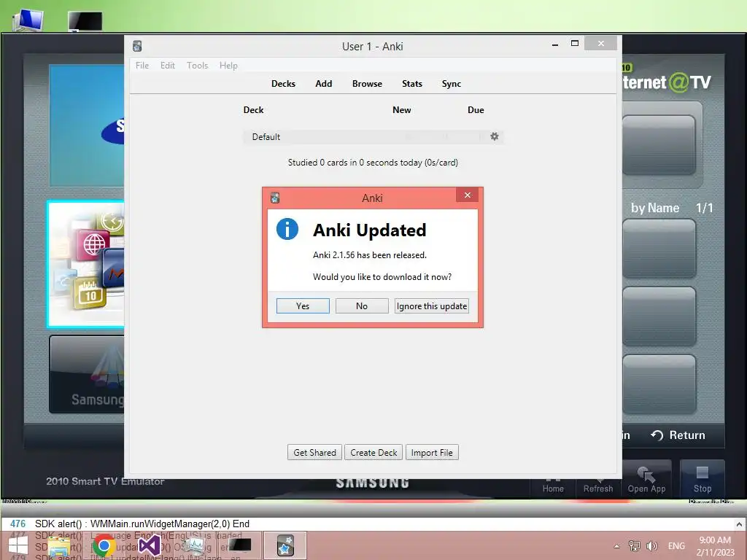Open the File menu in Anki

click(142, 65)
